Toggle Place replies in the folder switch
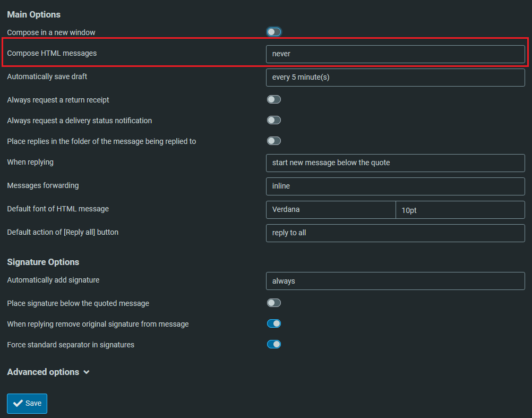 click(x=273, y=141)
